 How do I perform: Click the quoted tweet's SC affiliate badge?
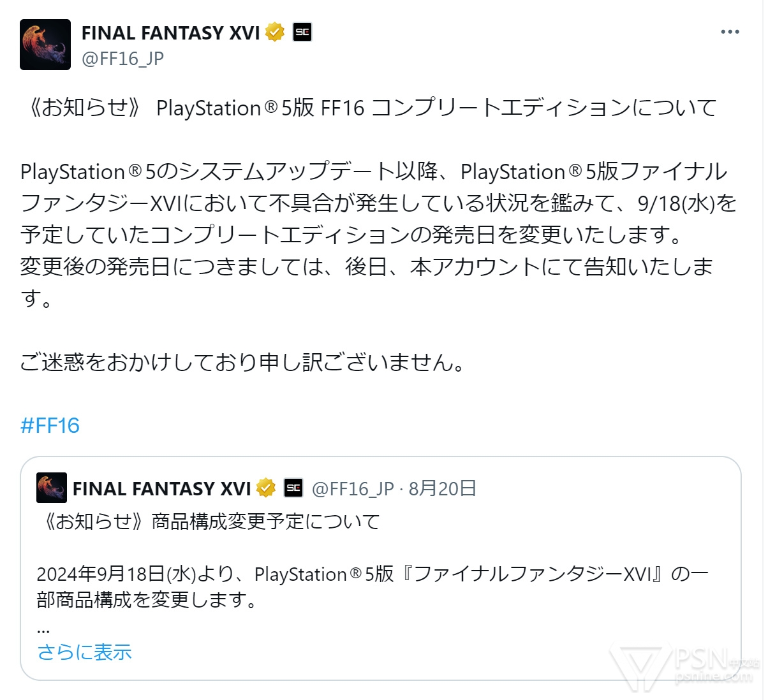tap(293, 488)
